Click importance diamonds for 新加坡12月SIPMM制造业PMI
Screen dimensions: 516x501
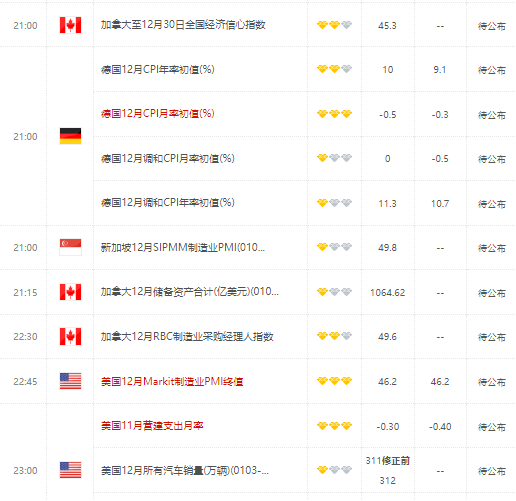pyautogui.click(x=334, y=247)
